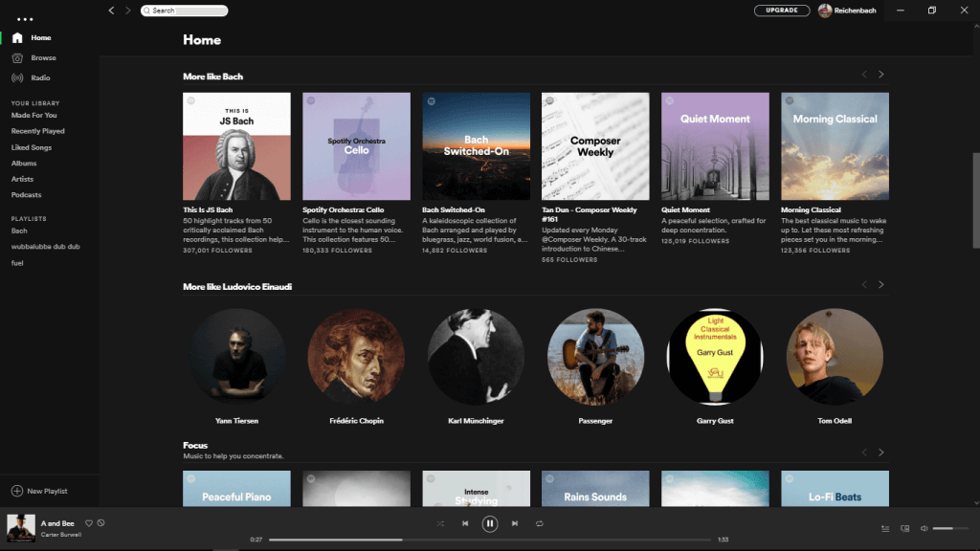980x551 pixels.
Task: Adjust the volume slider
Action: tap(950, 528)
